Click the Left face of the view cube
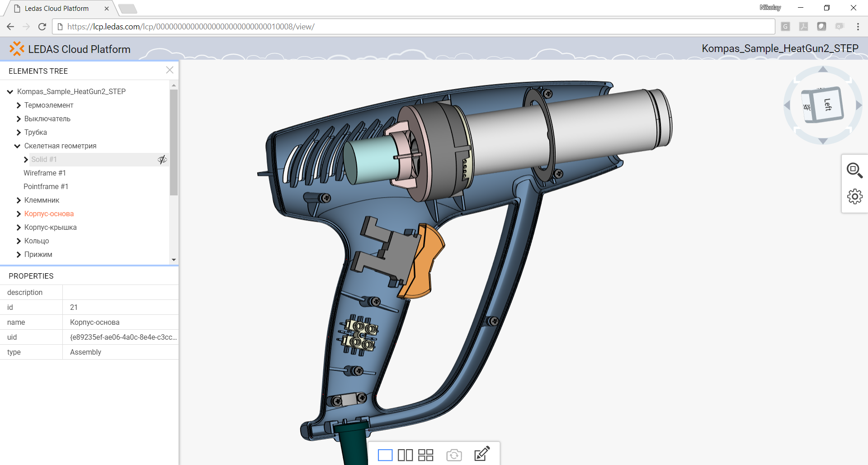The image size is (868, 465). (828, 104)
